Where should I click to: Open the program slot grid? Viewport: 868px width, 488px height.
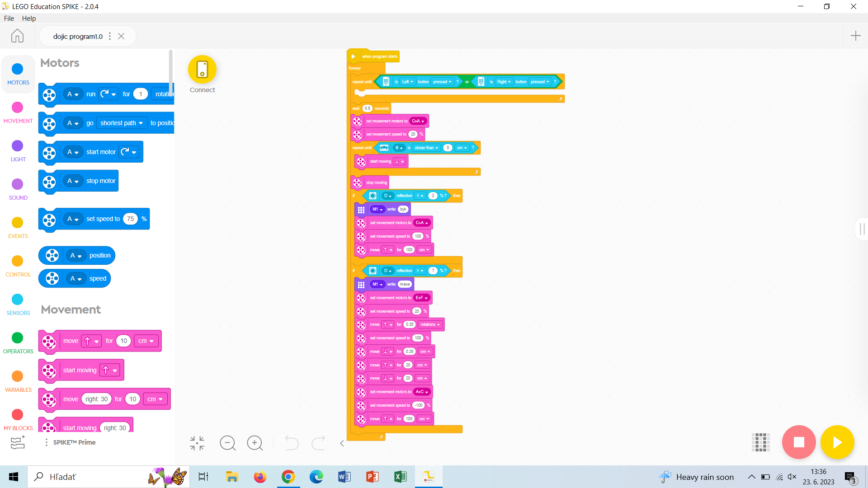click(x=760, y=442)
